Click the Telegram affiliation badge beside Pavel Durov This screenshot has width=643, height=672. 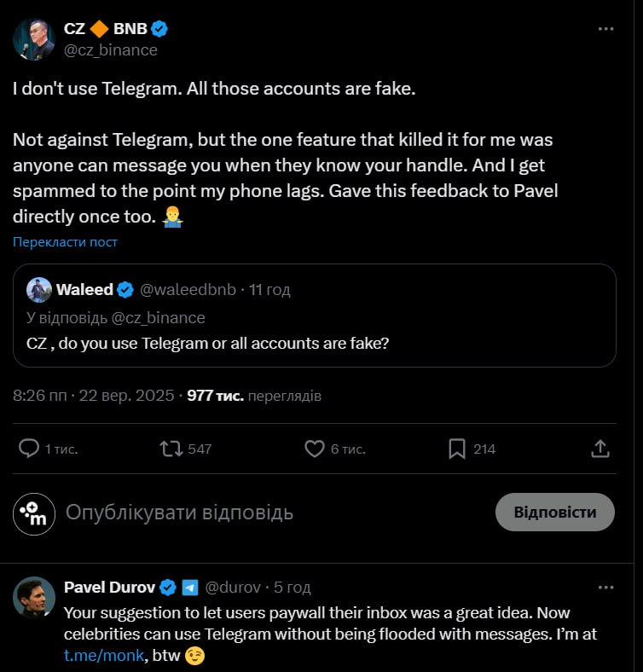coord(190,588)
